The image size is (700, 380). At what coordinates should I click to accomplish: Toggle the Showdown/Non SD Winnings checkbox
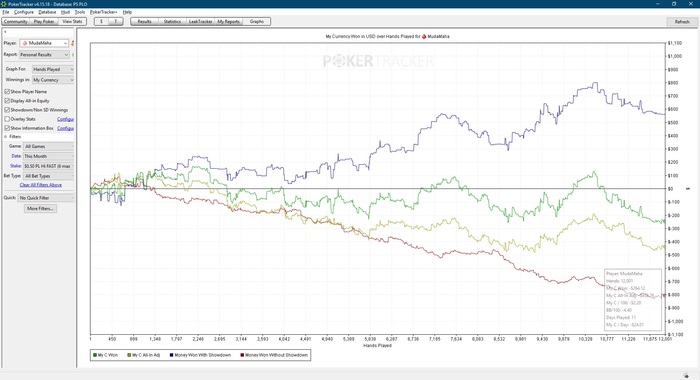pos(7,110)
